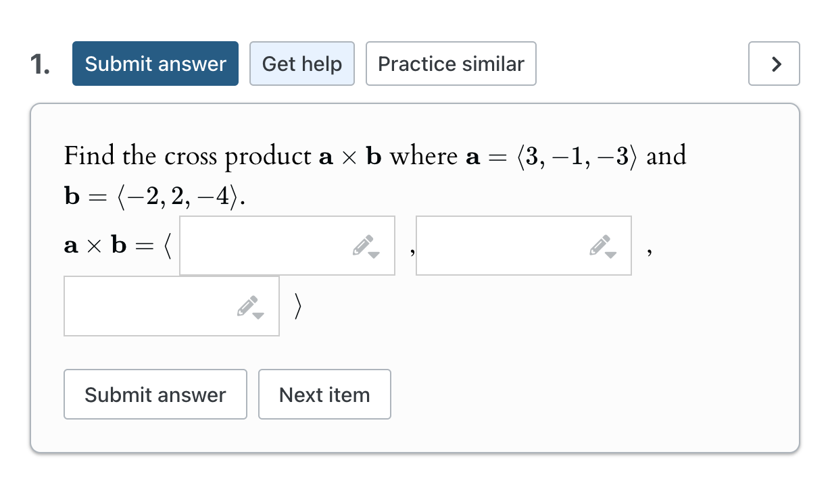This screenshot has width=830, height=504.
Task: Click white Submit answer beside Next item
Action: [x=155, y=395]
